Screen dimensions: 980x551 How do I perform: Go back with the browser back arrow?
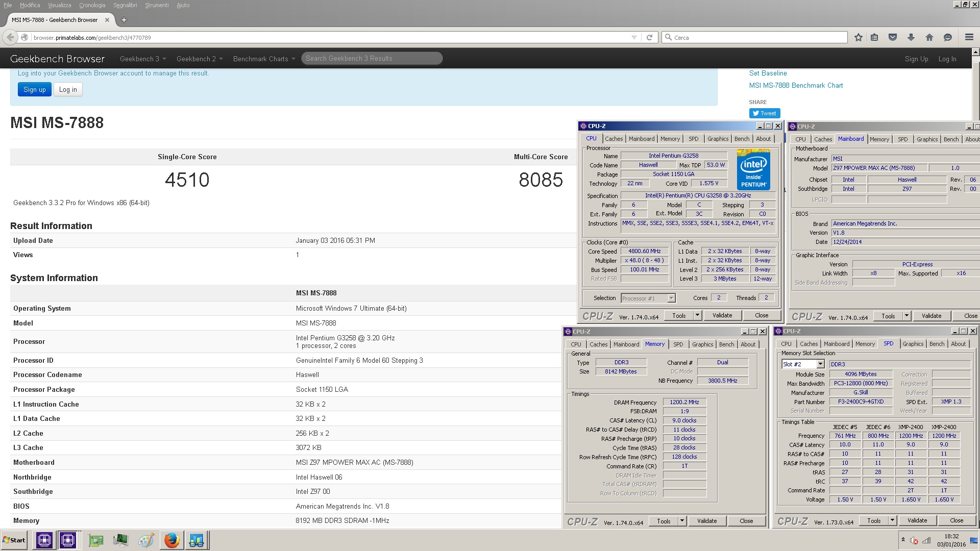click(x=11, y=37)
